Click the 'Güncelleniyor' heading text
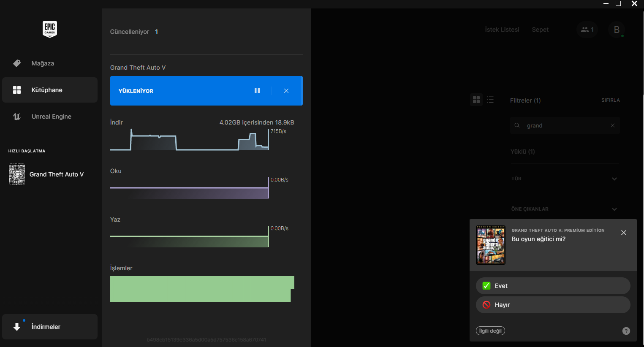Screen dimensions: 644x347 [x=130, y=32]
